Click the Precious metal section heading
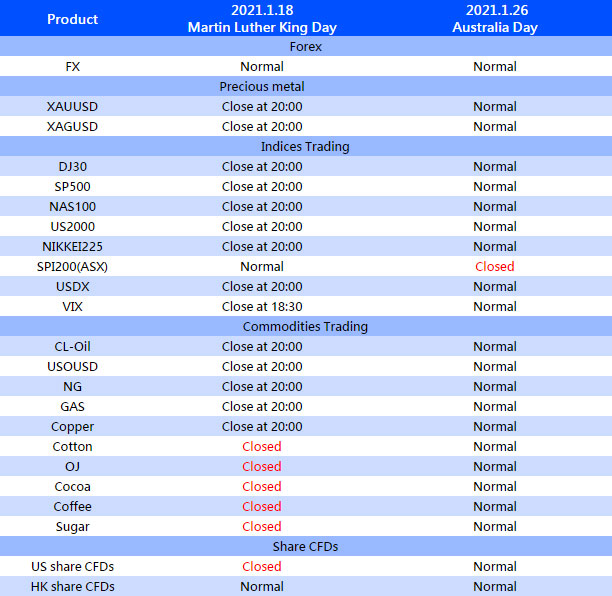 [x=261, y=86]
